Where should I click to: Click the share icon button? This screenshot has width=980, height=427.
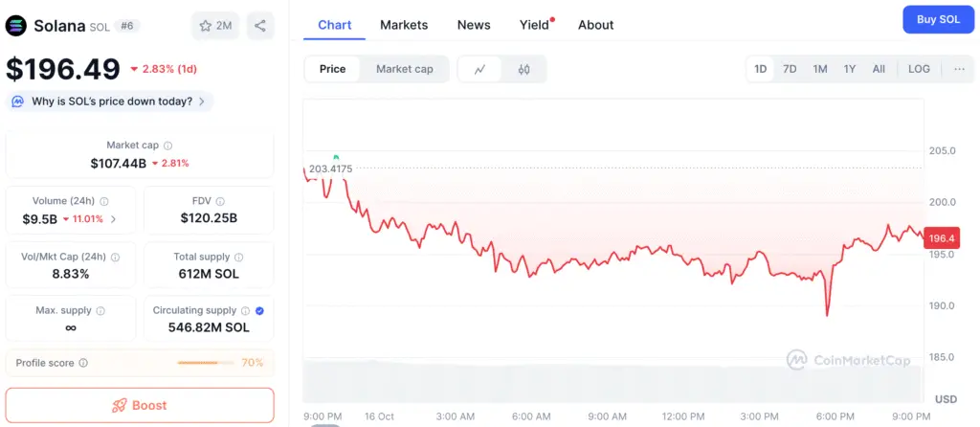click(x=260, y=26)
